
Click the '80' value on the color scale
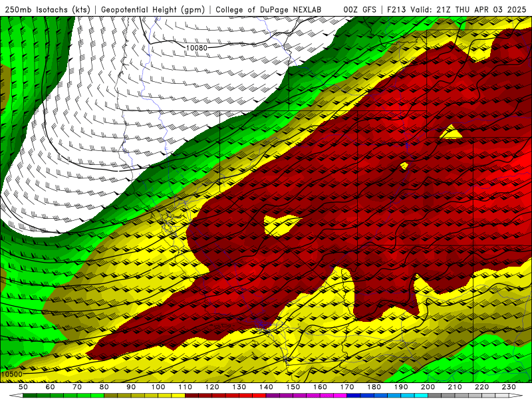point(104,387)
